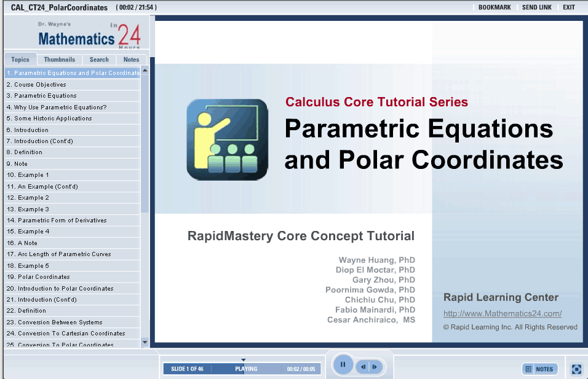
Task: Click the Rapid Learning Center text
Action: [501, 297]
